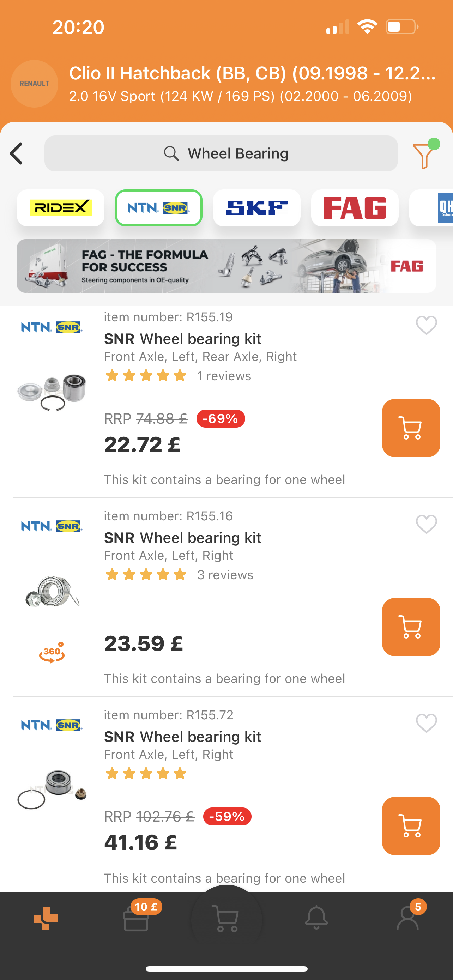Open the FAG Formula for Success banner

[226, 266]
